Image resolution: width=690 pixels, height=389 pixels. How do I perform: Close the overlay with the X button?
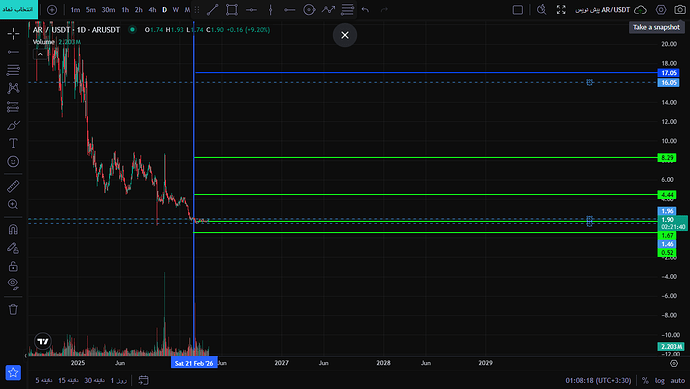(x=345, y=35)
